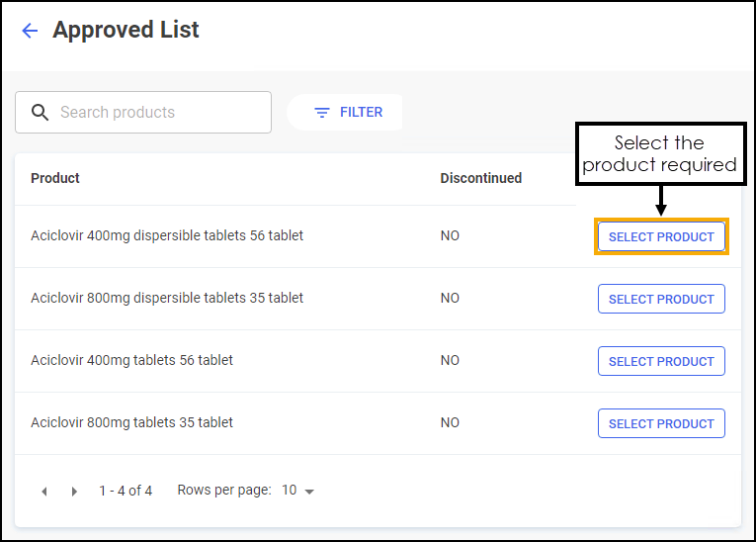Click the Aciclovir 800mg dispersible tablets row name
Viewport: 756px width, 542px height.
point(167,299)
